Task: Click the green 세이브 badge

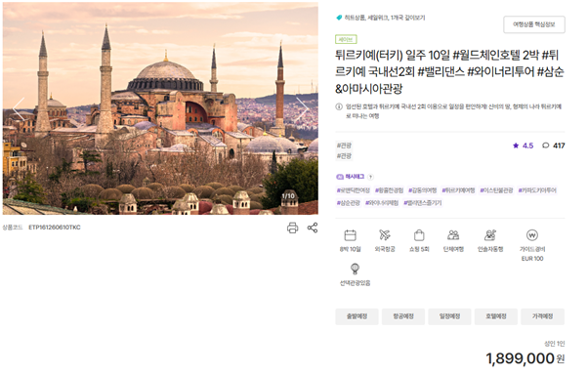Action: pyautogui.click(x=346, y=39)
